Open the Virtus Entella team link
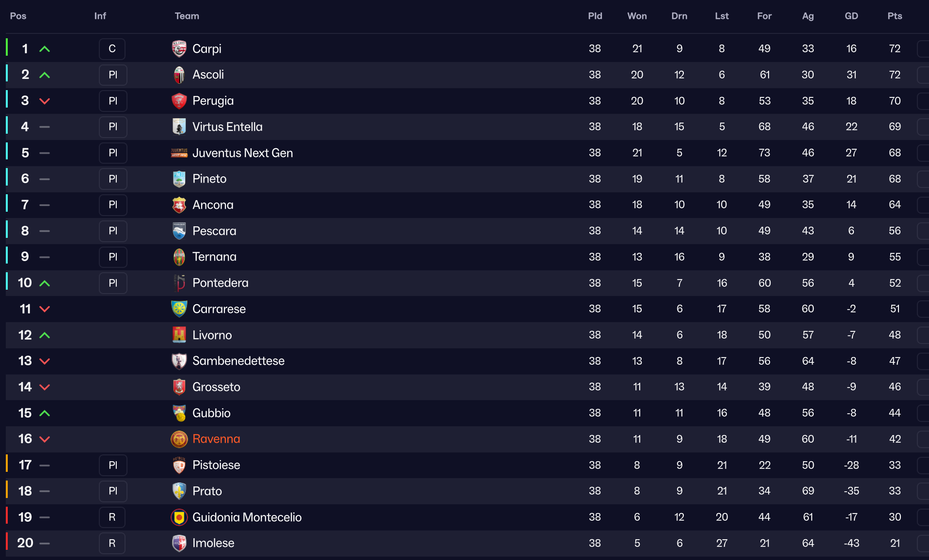 (x=227, y=127)
